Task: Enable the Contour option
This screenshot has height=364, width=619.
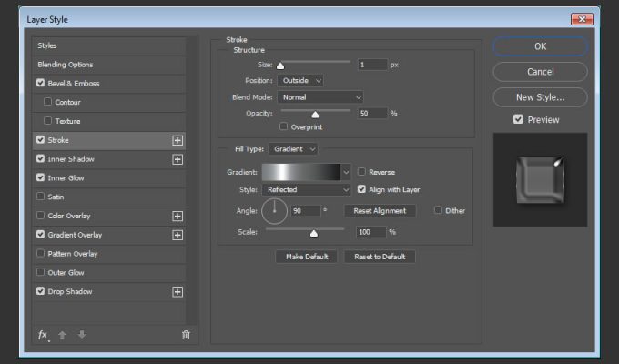Action: click(47, 102)
